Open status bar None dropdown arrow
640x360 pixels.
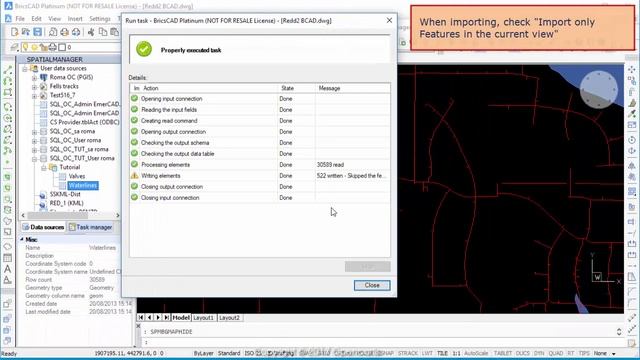coord(613,353)
